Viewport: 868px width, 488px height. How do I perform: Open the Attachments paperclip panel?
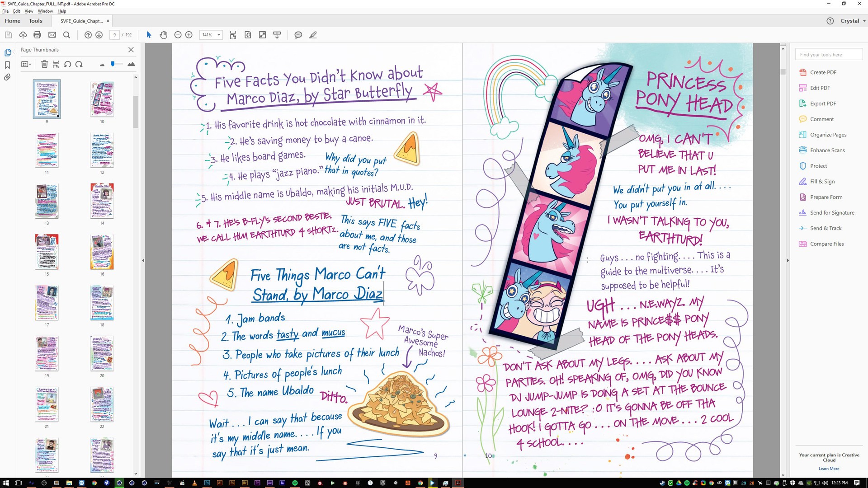tap(7, 77)
